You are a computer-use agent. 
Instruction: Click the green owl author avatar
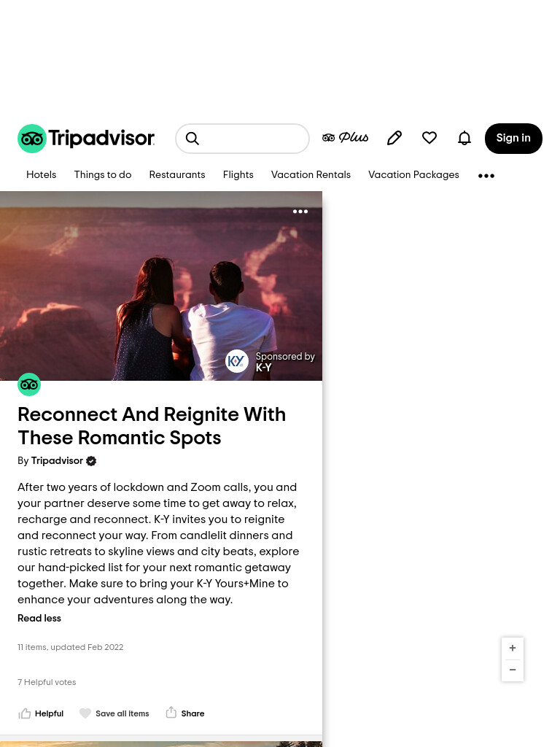click(x=29, y=384)
